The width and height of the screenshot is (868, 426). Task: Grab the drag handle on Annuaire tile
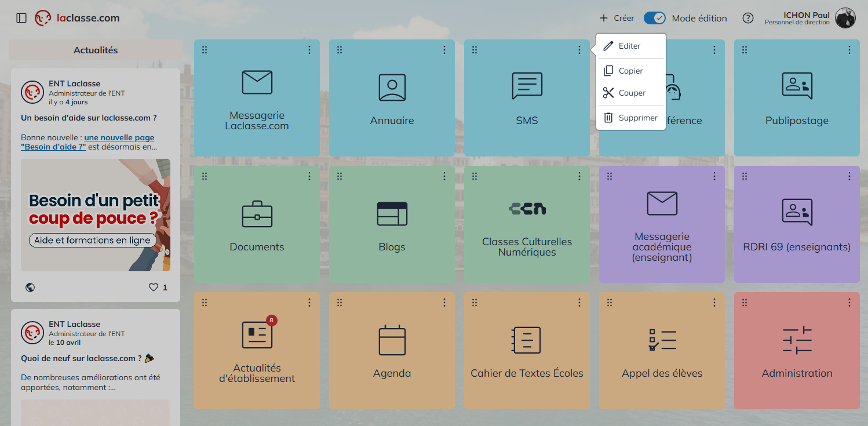pos(340,50)
